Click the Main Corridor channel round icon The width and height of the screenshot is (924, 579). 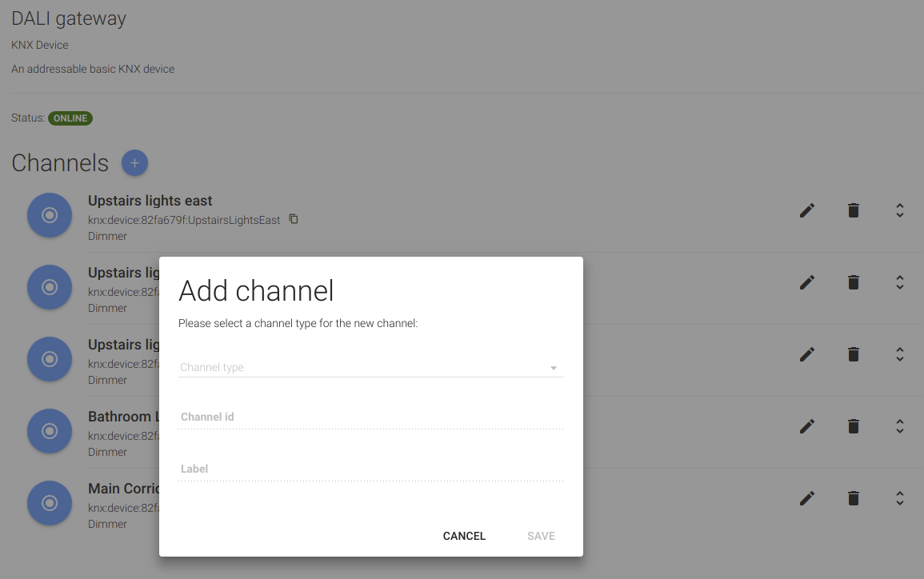point(50,503)
